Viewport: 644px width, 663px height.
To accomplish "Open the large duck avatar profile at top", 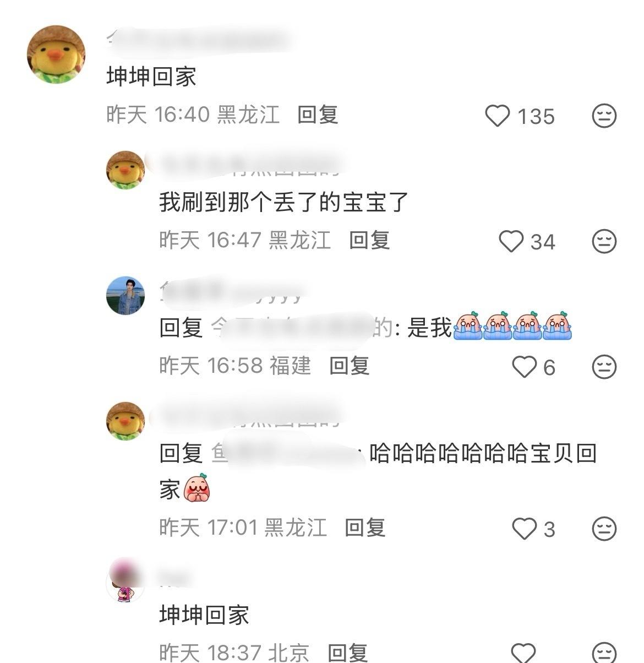I will pyautogui.click(x=56, y=54).
